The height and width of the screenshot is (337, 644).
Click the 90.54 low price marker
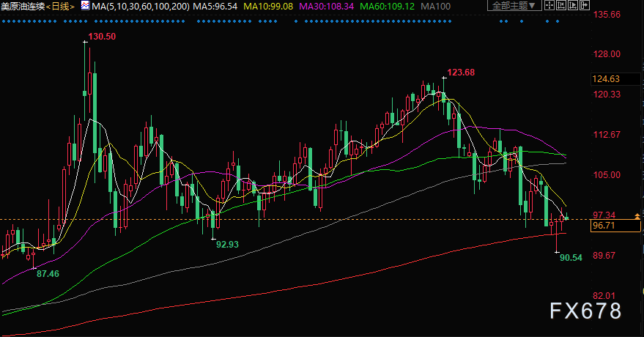click(x=571, y=258)
